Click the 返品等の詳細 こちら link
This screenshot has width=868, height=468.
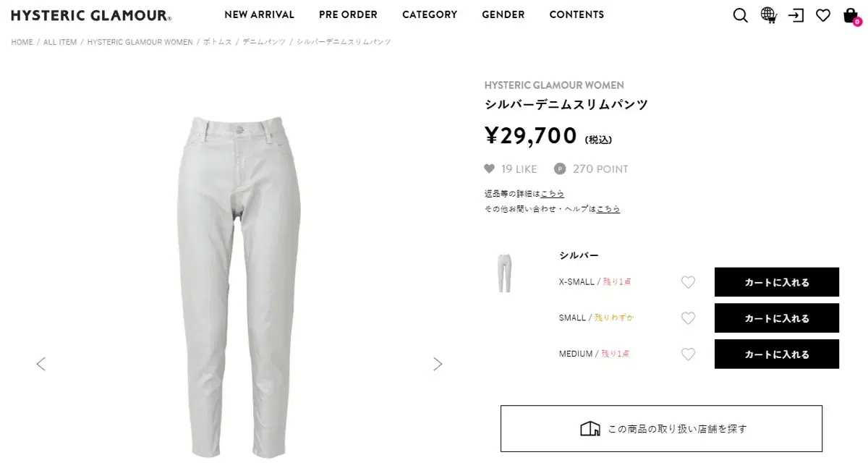(552, 194)
